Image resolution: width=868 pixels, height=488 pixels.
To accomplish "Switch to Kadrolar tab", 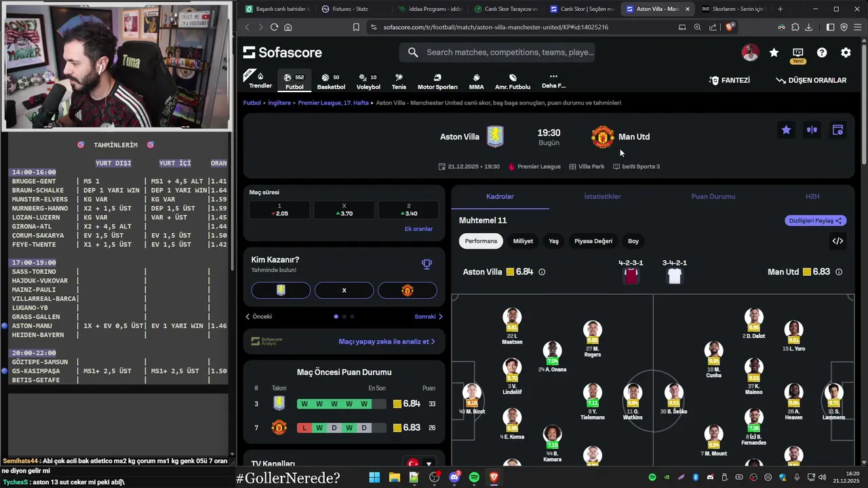I will coord(500,197).
